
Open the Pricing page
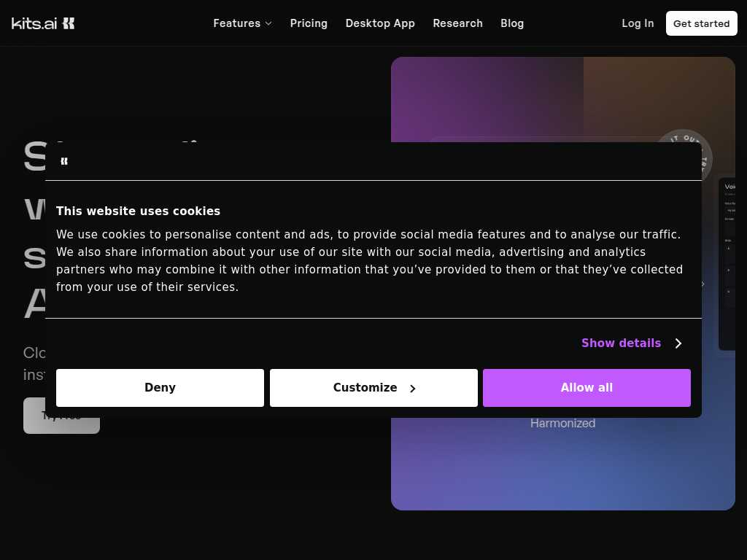(309, 23)
